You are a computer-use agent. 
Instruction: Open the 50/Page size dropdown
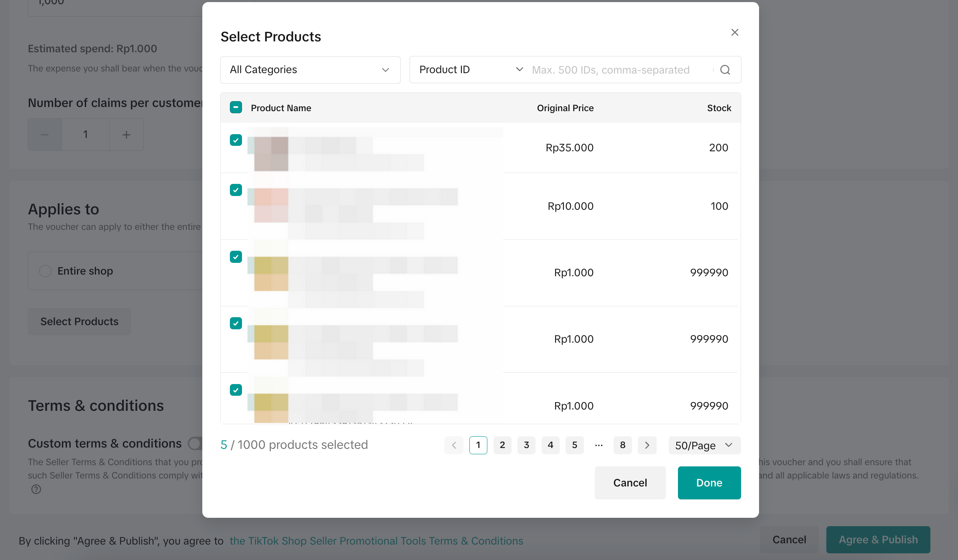tap(704, 445)
